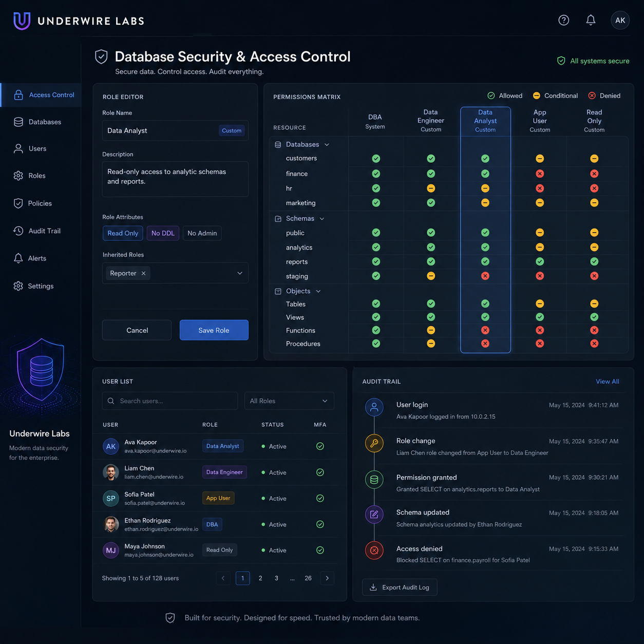
Task: Toggle Data Analyst permission for Functions
Action: (485, 330)
